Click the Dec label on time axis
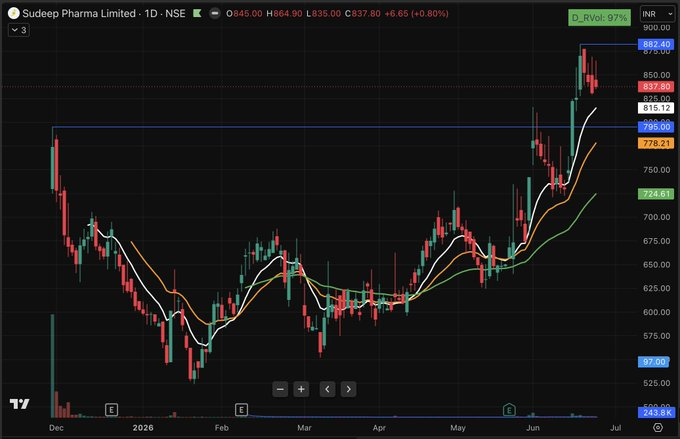 coord(56,428)
